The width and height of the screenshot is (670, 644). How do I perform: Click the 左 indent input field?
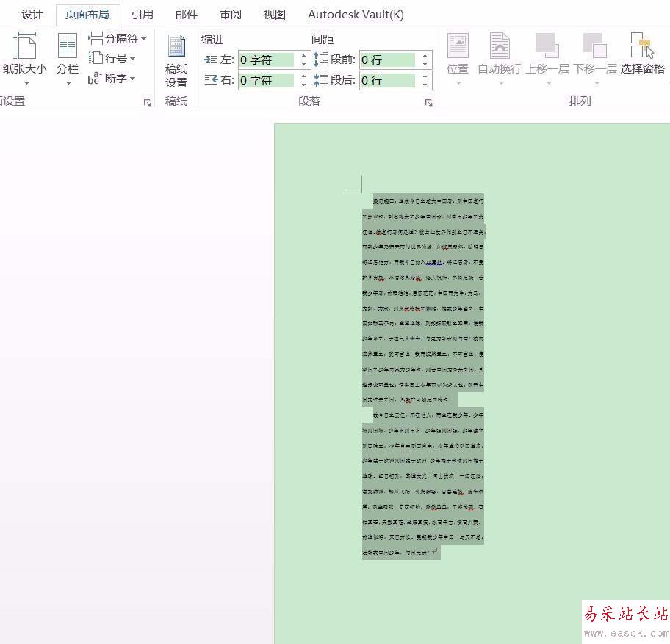tap(266, 60)
